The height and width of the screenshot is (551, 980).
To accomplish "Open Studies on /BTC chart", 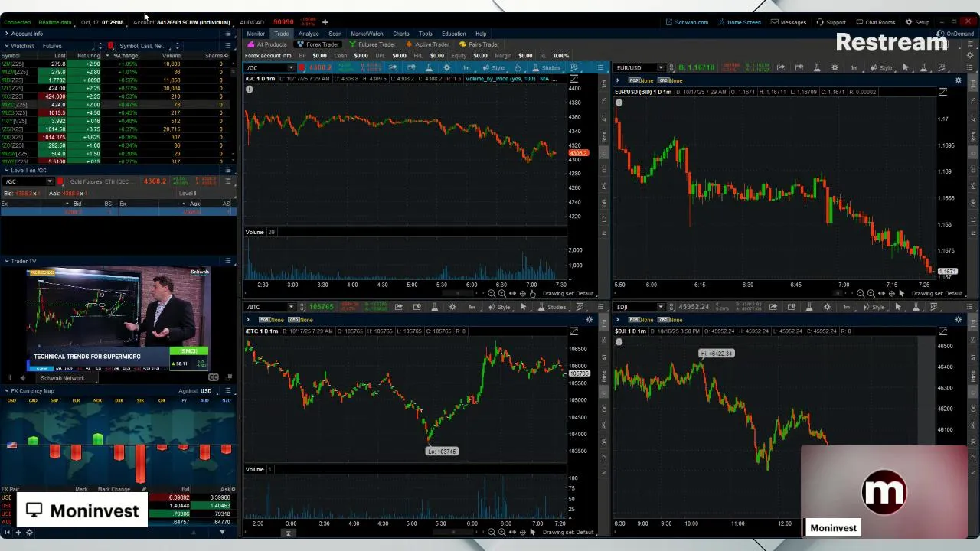I will [553, 307].
